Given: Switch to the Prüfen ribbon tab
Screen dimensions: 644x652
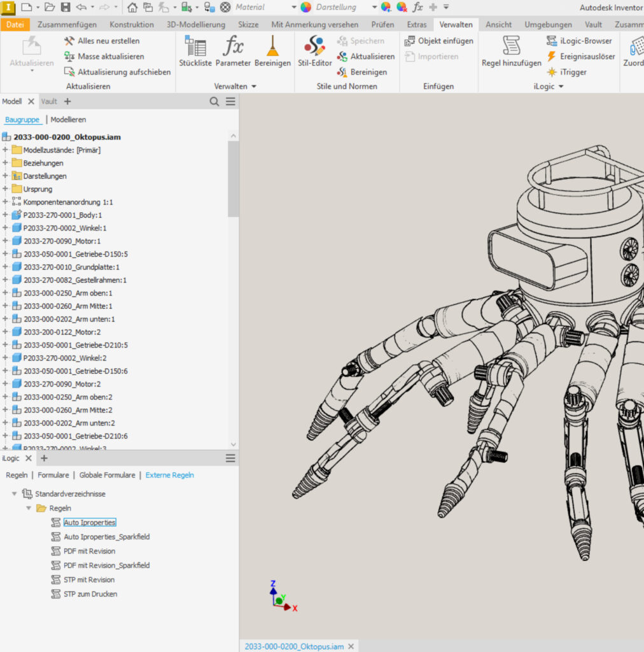Looking at the screenshot, I should point(382,25).
